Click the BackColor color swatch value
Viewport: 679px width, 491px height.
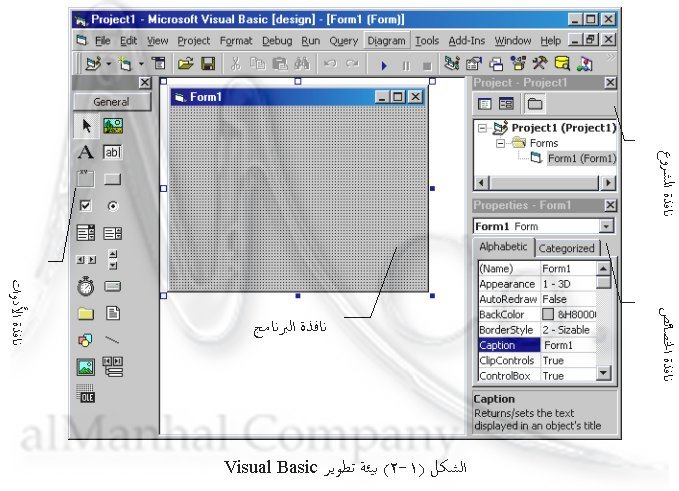(x=548, y=314)
